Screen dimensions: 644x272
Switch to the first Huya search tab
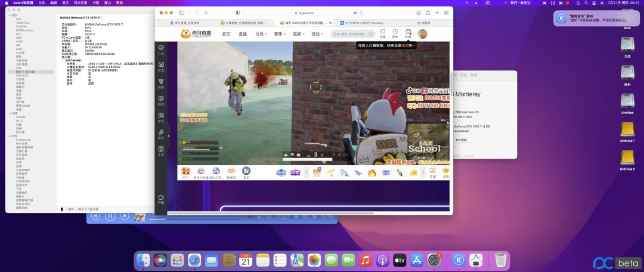184,23
